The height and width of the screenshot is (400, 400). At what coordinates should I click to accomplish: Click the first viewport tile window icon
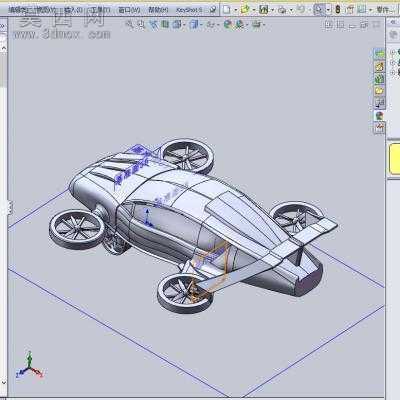tap(328, 24)
